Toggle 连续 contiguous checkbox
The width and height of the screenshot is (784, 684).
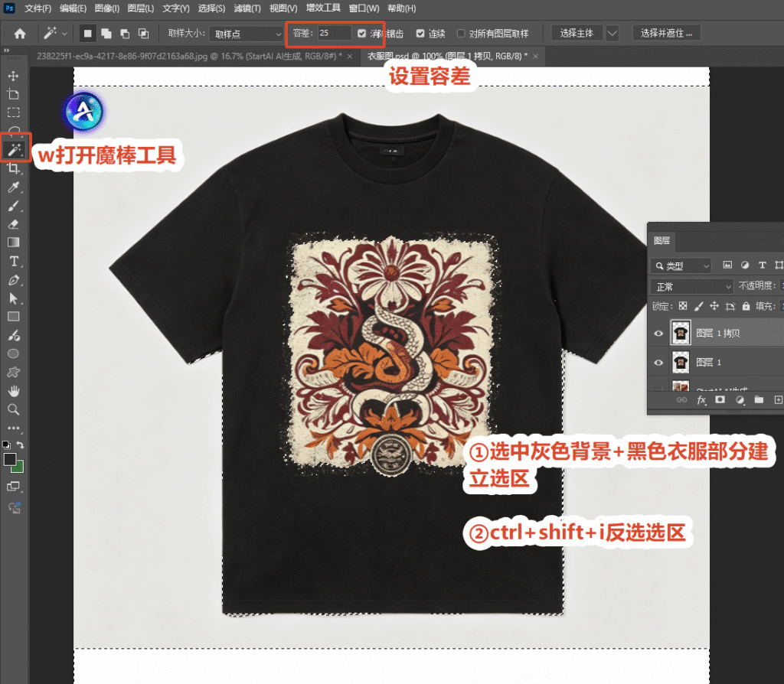pos(420,34)
